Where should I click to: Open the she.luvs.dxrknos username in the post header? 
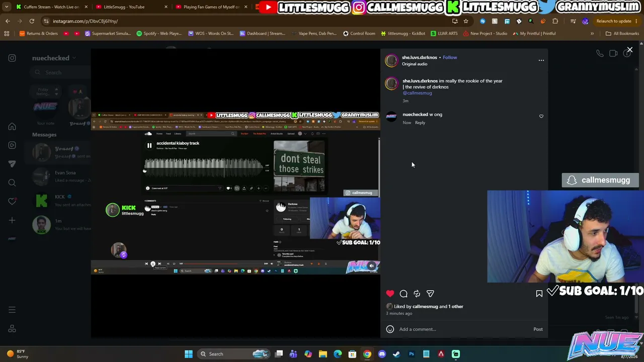(x=420, y=57)
